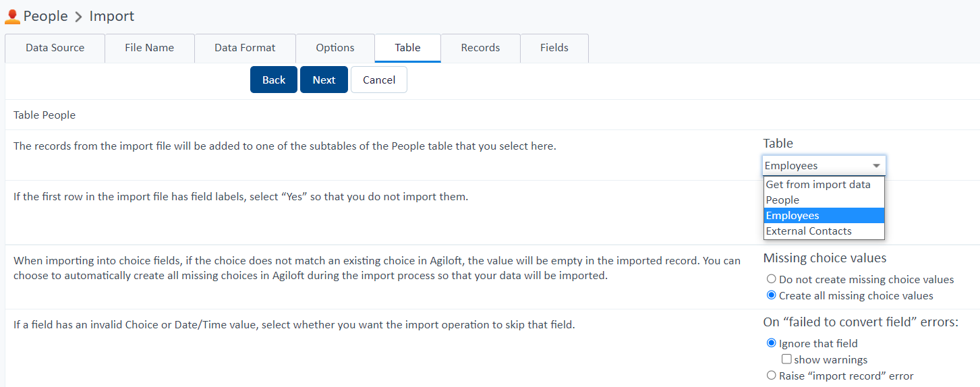Screen dimensions: 980x387
Task: Choose "Ignore that field" radio option
Action: (x=771, y=343)
